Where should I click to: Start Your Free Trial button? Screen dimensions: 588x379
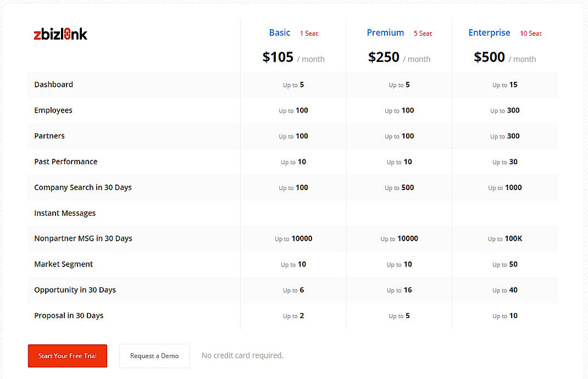pos(68,356)
